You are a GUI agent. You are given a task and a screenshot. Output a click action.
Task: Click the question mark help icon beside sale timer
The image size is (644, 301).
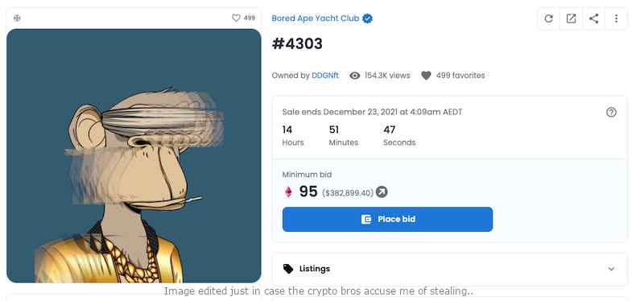pos(611,112)
